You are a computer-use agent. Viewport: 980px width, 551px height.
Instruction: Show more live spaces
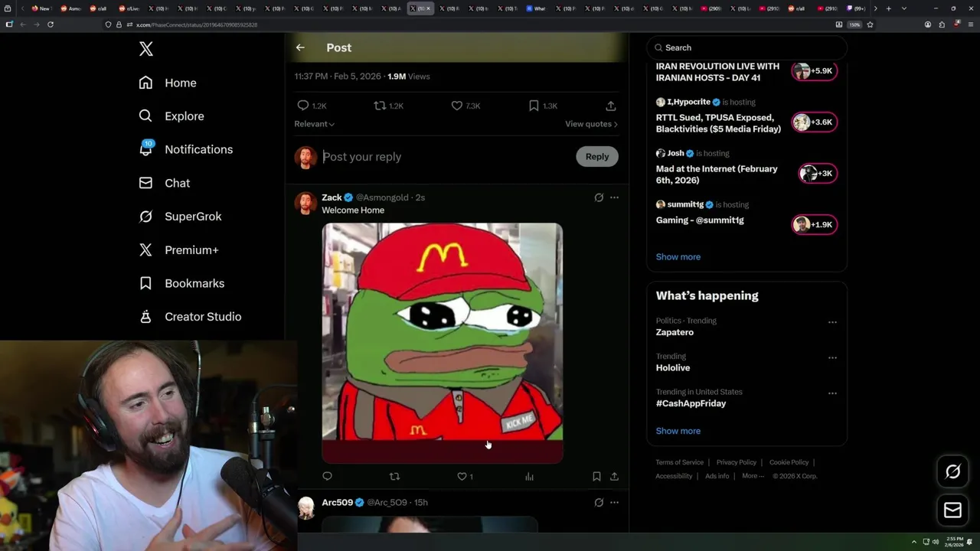tap(678, 257)
